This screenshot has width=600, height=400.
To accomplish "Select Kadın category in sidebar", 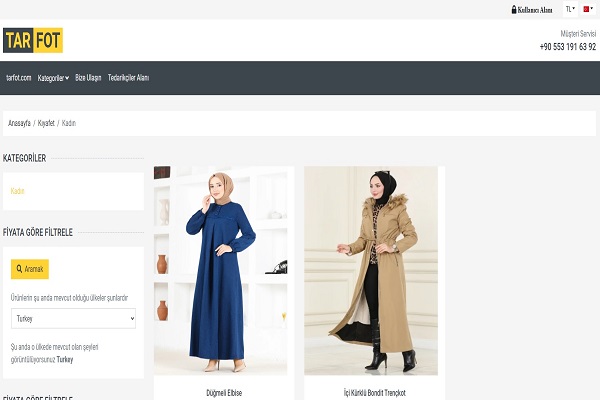I will [17, 191].
